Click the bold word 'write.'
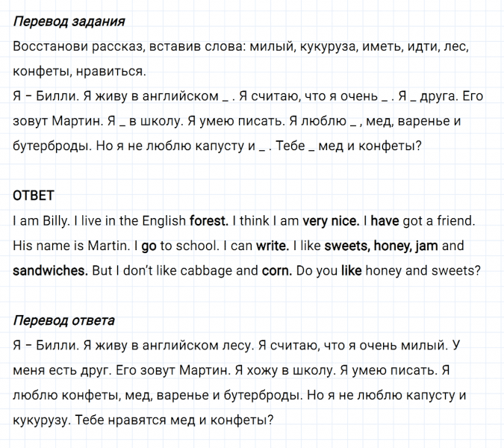Screen dimensions: 504x448 click(272, 246)
